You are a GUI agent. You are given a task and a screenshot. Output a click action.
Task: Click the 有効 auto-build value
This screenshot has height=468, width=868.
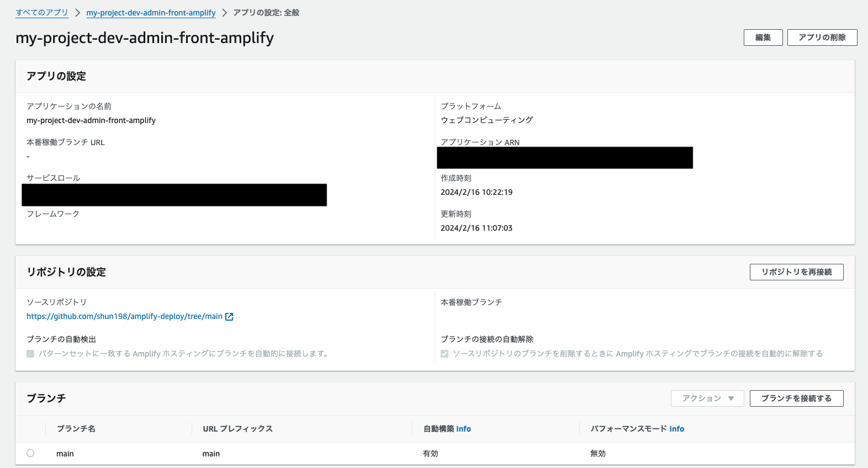coord(431,454)
